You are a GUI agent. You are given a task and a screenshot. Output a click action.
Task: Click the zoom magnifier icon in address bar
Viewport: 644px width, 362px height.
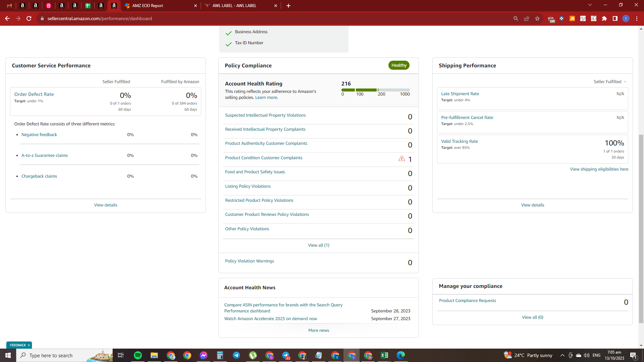[516, 18]
